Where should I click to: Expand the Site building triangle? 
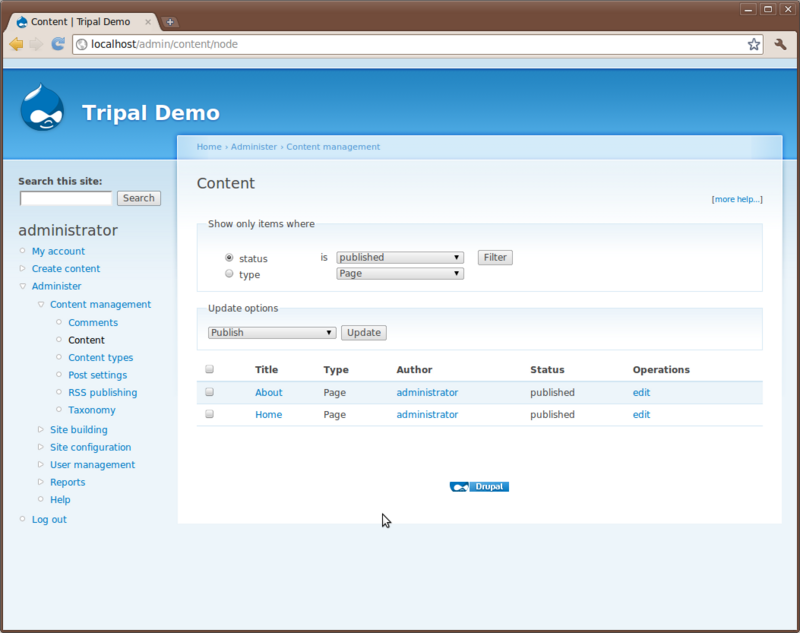click(x=41, y=429)
